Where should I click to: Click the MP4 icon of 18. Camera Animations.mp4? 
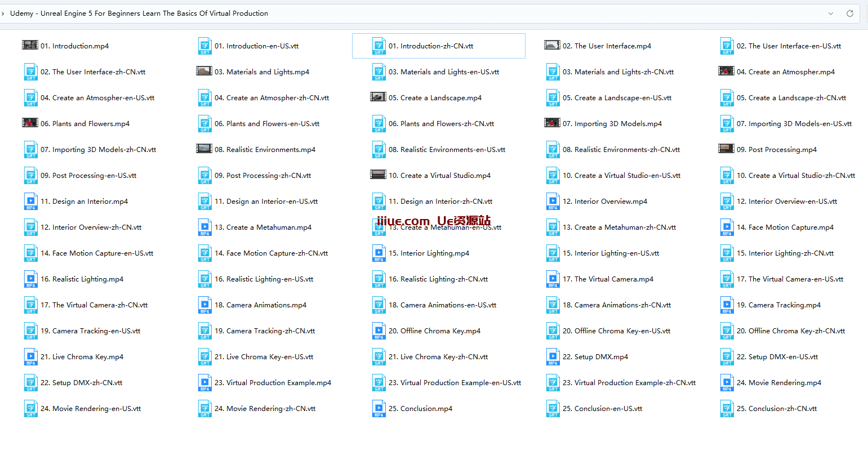coord(205,305)
